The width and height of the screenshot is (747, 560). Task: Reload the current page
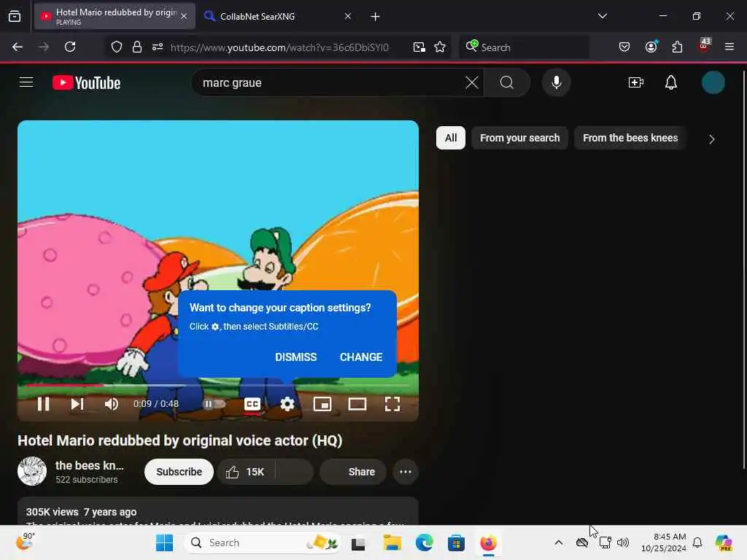[70, 47]
